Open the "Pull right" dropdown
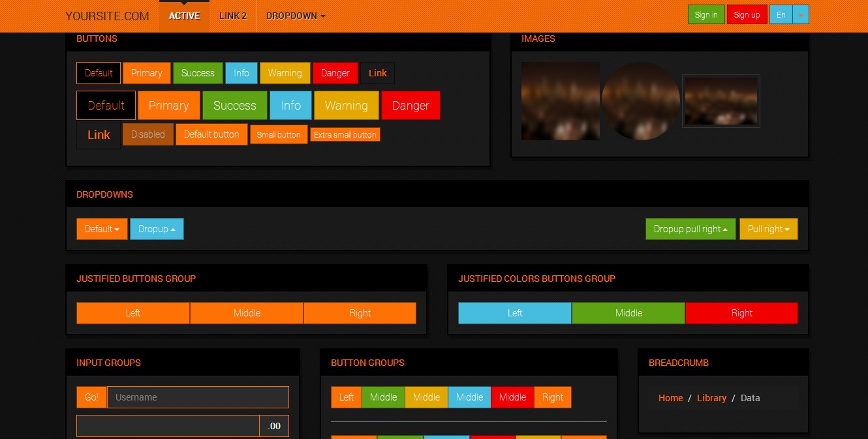The height and width of the screenshot is (439, 868). [x=768, y=229]
